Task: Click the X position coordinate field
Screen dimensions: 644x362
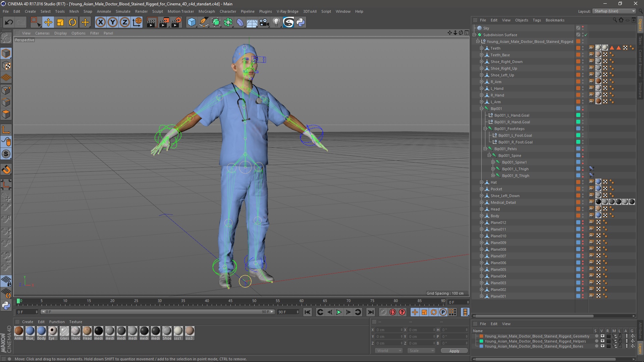Action: tap(389, 330)
